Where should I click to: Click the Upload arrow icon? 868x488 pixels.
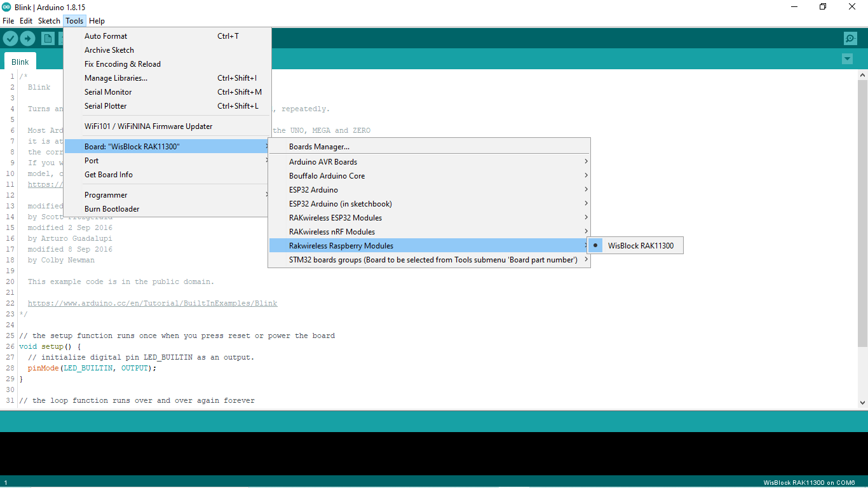click(x=27, y=39)
